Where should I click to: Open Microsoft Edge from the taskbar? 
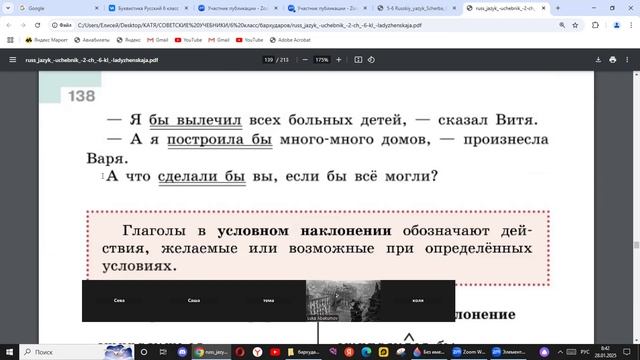pos(366,352)
